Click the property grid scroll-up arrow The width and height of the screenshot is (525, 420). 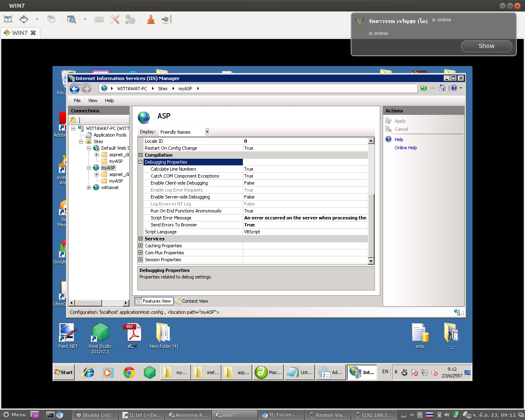point(371,141)
